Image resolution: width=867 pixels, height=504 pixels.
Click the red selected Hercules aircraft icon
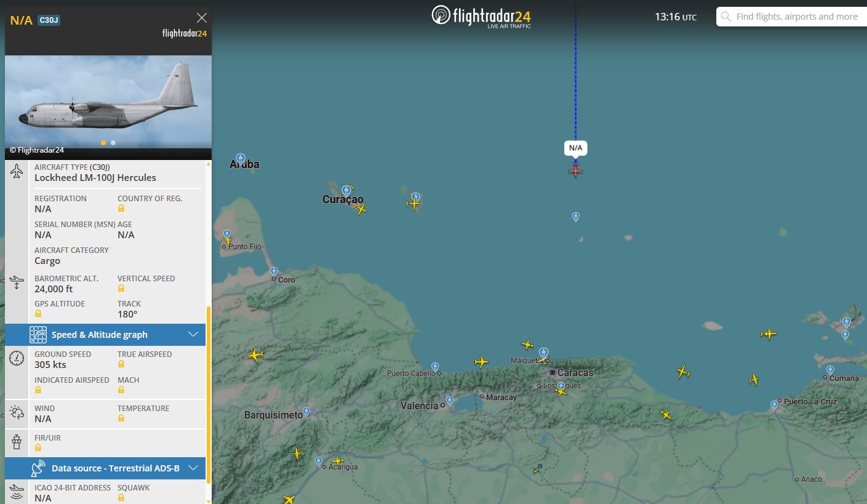point(575,170)
